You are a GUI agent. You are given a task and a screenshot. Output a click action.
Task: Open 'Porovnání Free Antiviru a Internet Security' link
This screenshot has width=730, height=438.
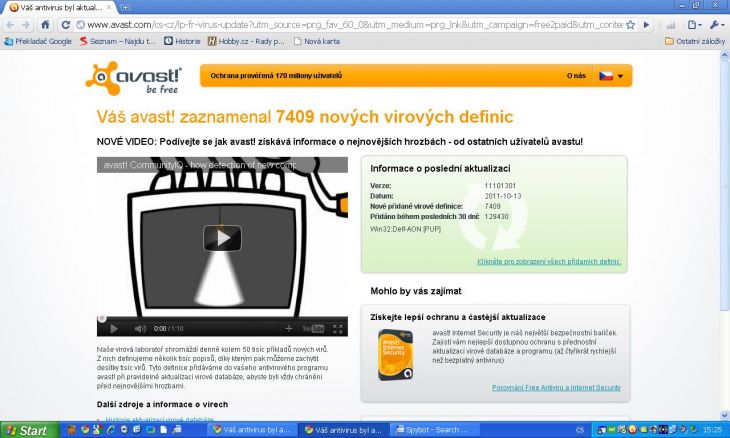pyautogui.click(x=556, y=387)
